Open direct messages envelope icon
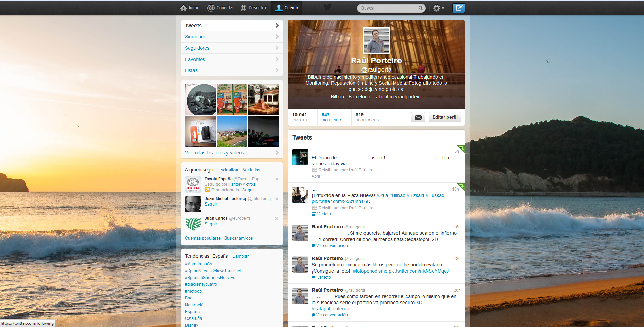Image resolution: width=644 pixels, height=327 pixels. [x=418, y=117]
